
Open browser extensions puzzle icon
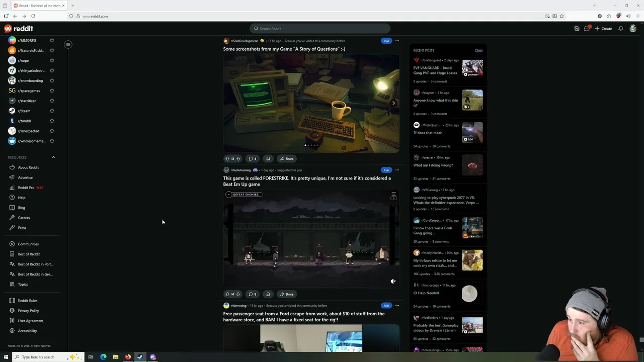[609, 16]
